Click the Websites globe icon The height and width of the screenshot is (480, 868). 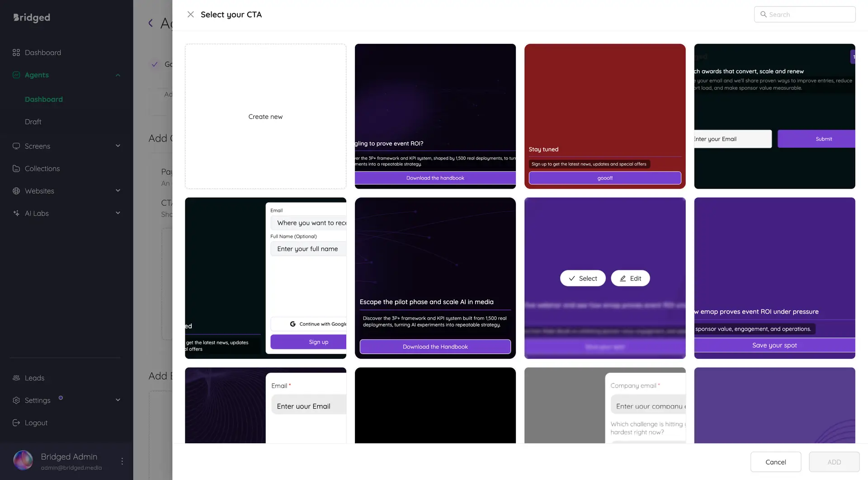click(16, 190)
